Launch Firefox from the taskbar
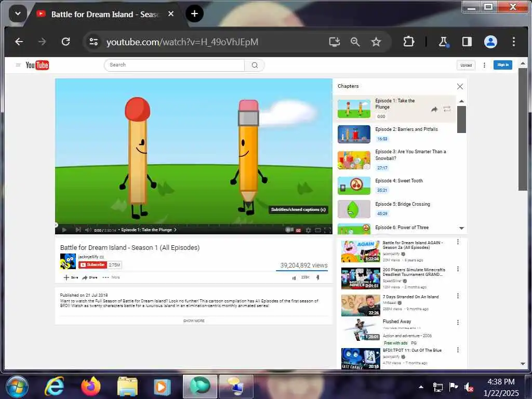Image resolution: width=532 pixels, height=399 pixels. [x=91, y=387]
